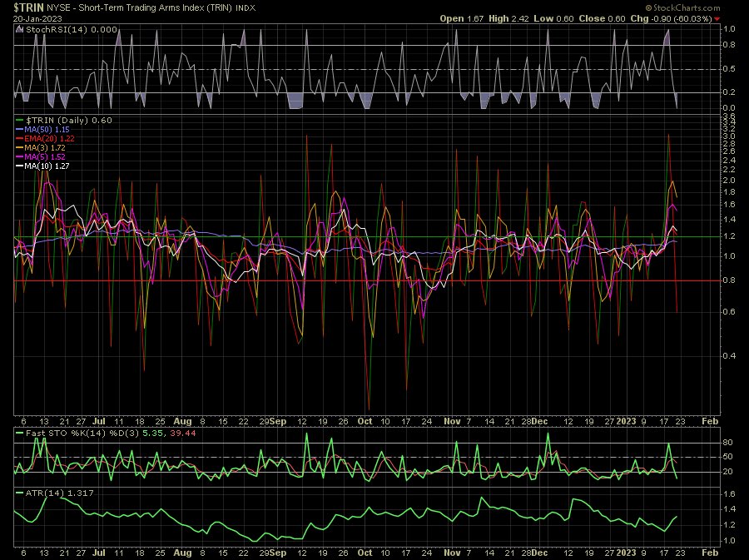Select the red EMA(20) line marker

pos(18,138)
